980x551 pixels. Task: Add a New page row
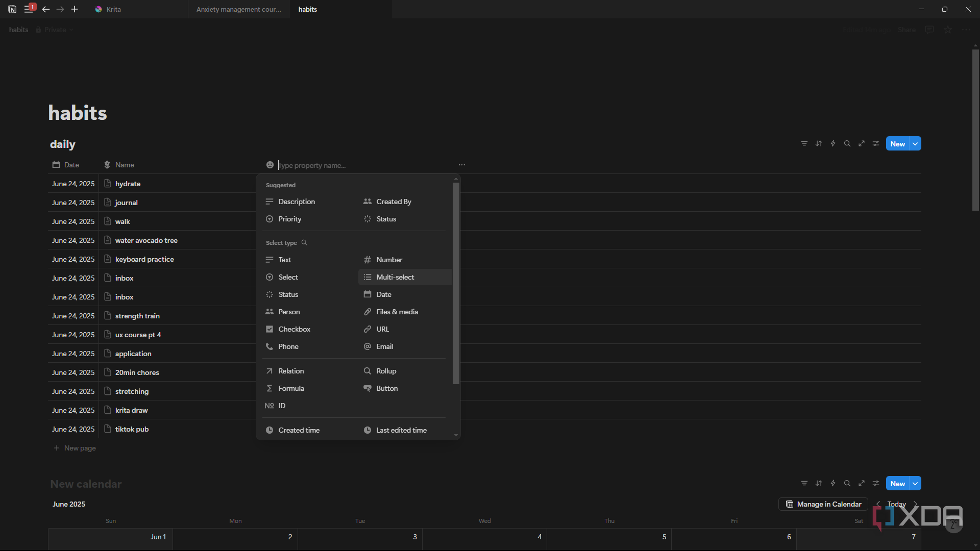(x=75, y=448)
